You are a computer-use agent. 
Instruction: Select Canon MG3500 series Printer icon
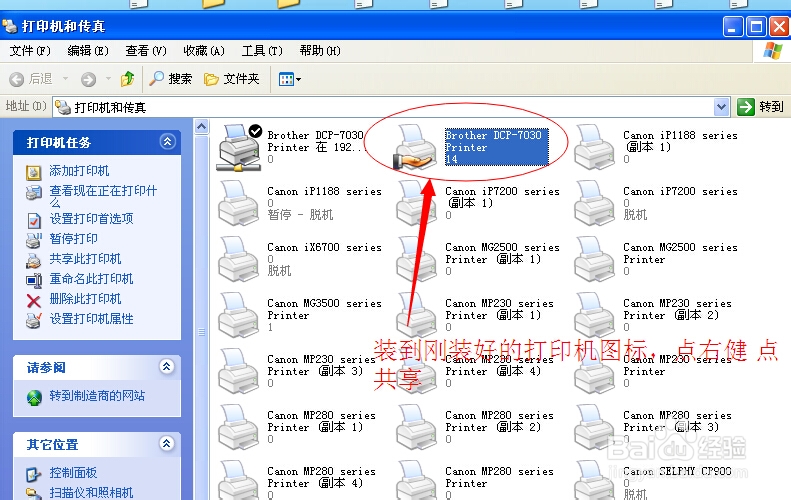coord(239,315)
